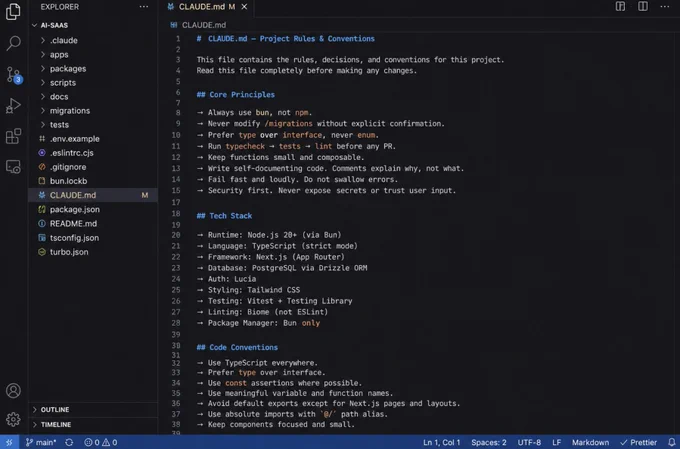Change UTF-8 file encoding
The width and height of the screenshot is (680, 449).
(529, 442)
